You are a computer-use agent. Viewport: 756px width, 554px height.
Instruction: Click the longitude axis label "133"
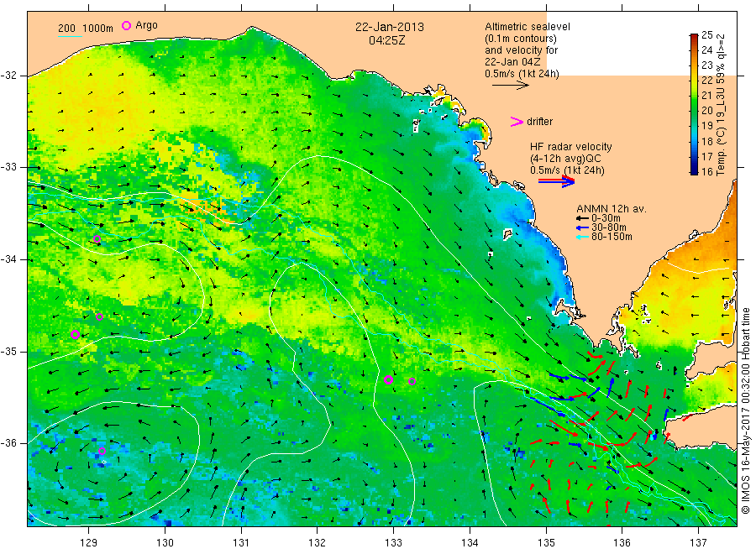[393, 543]
